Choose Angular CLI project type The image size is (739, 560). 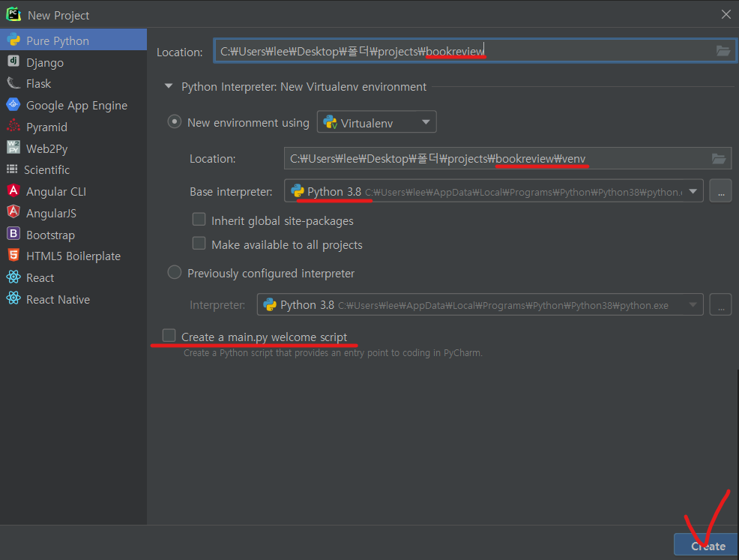click(73, 191)
